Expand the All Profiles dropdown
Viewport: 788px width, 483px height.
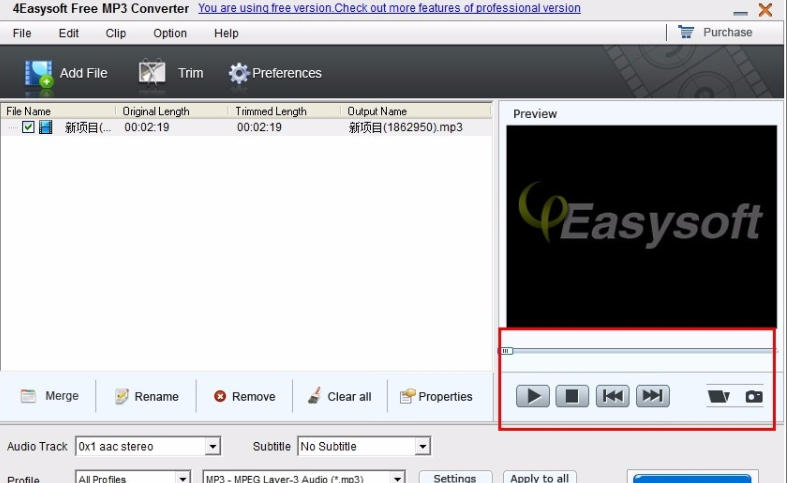tap(183, 478)
